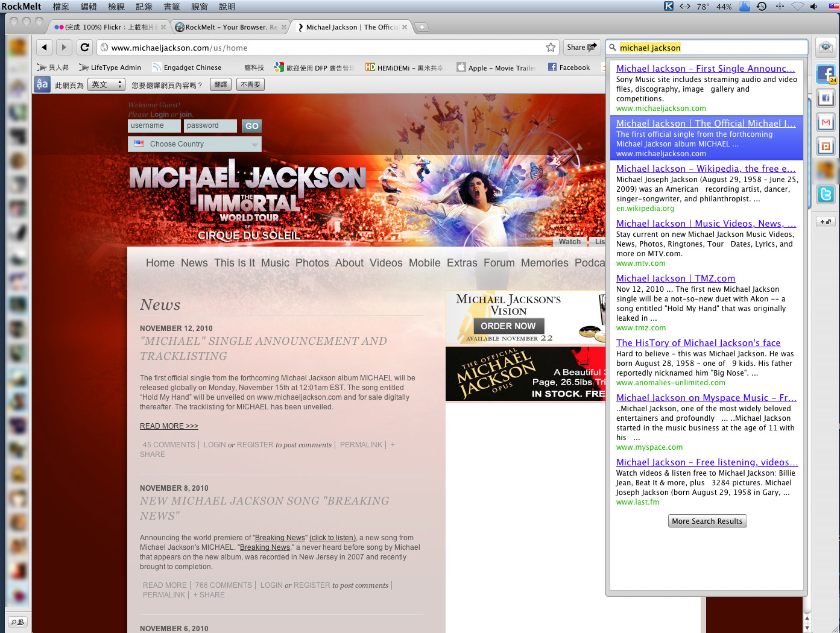
Task: Switch to the RockMelt – Your Browser tab
Action: pos(230,27)
